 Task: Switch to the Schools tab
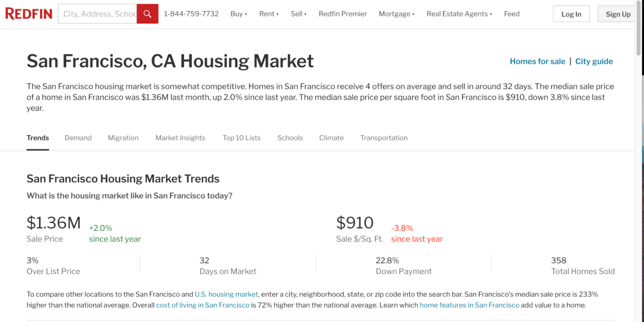290,138
